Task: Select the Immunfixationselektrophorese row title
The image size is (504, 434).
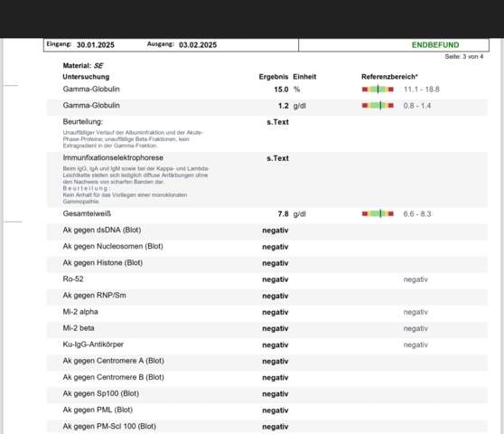Action: (x=113, y=157)
